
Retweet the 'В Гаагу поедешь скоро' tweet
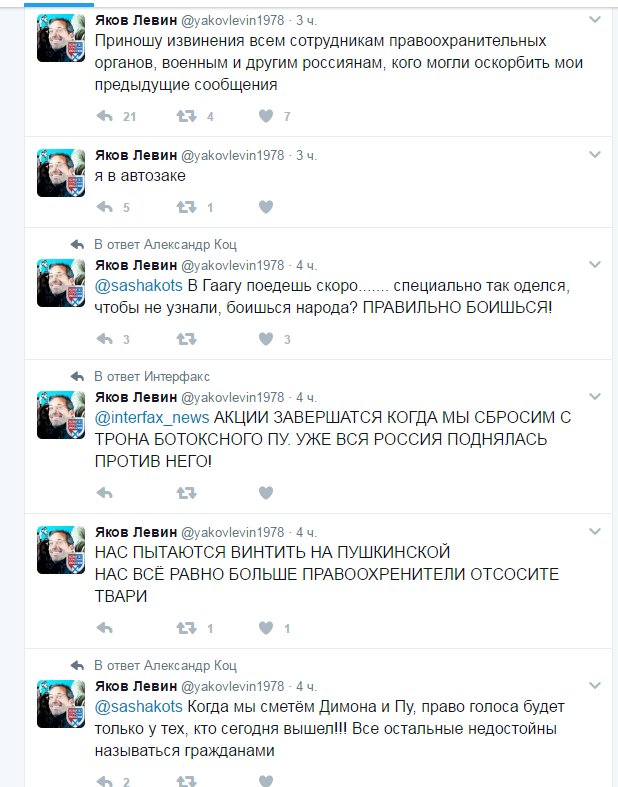tap(186, 339)
